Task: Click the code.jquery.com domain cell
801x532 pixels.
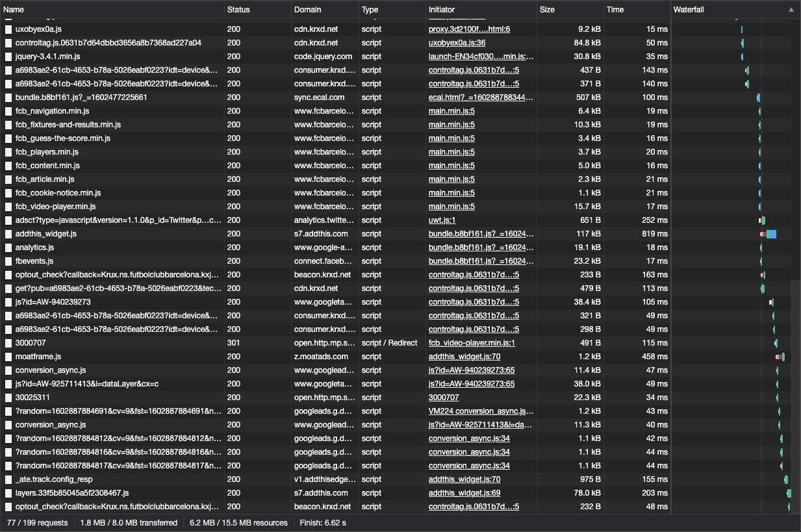Action: coord(325,57)
